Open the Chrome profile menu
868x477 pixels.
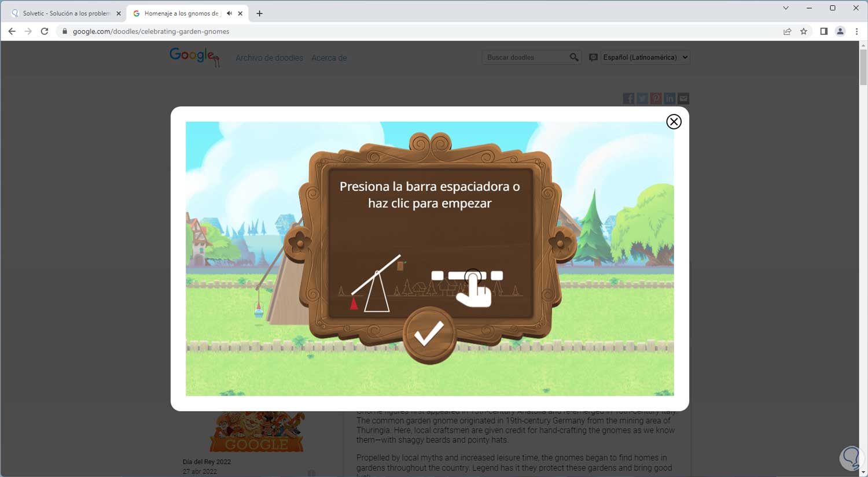tap(840, 31)
